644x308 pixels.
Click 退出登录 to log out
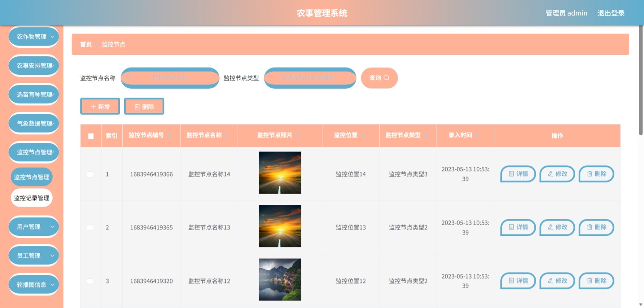[611, 13]
